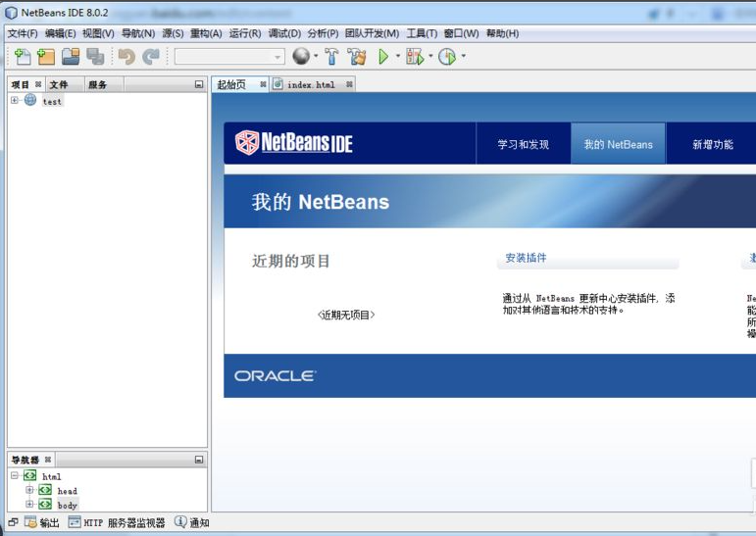Expand the test project node

click(x=15, y=100)
